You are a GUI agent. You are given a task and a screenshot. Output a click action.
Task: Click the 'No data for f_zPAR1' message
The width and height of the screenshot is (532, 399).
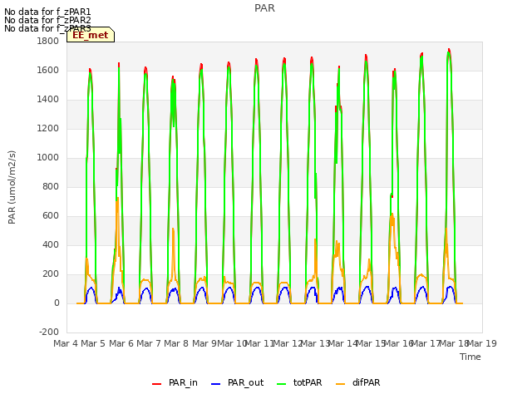47,12
